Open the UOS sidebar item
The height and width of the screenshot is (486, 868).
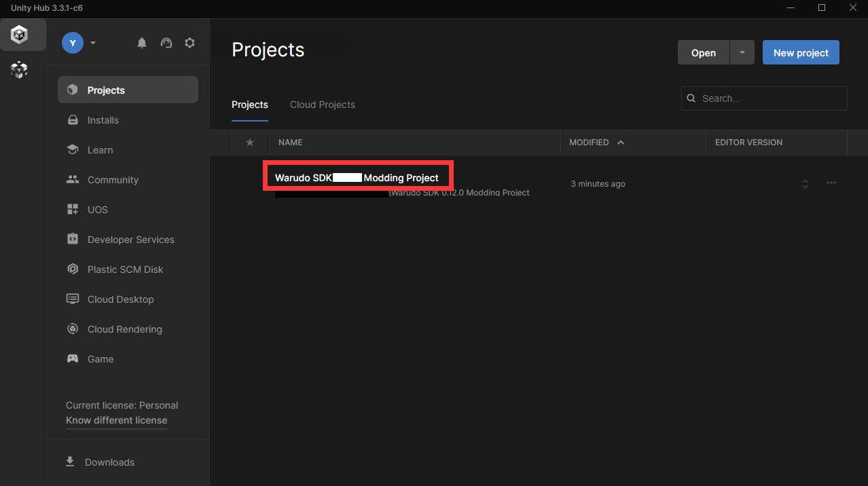pyautogui.click(x=97, y=210)
